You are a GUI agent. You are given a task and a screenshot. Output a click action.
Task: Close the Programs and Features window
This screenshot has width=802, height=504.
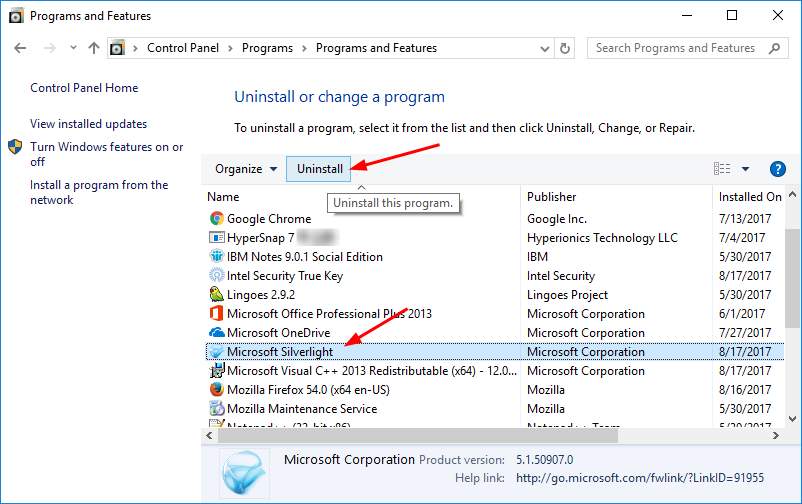coord(778,15)
